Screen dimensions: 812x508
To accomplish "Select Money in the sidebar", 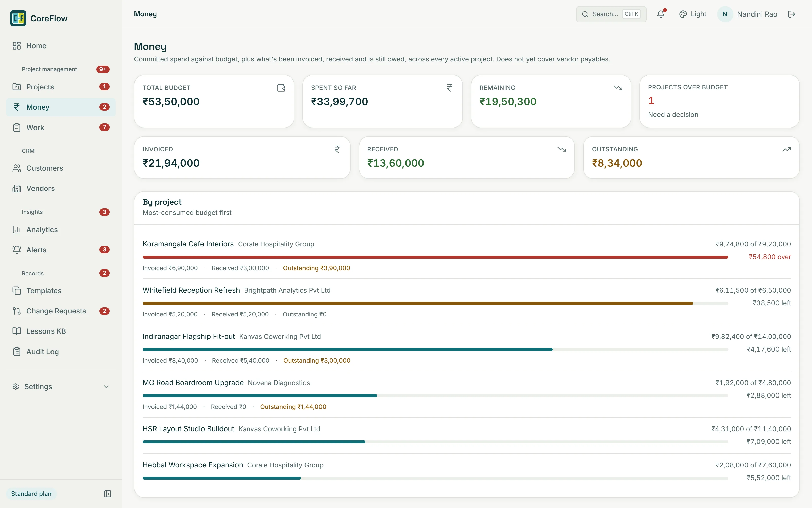I will coord(61,107).
